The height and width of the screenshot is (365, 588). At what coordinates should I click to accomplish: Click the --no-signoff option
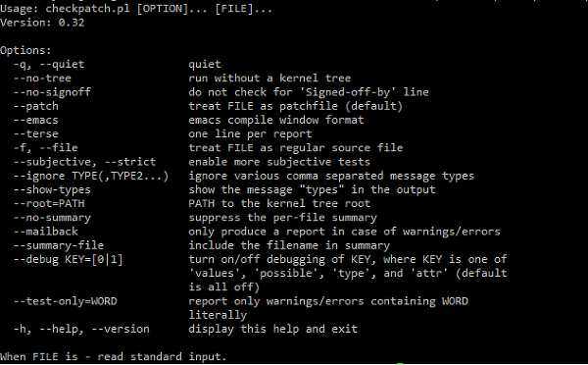click(x=52, y=92)
